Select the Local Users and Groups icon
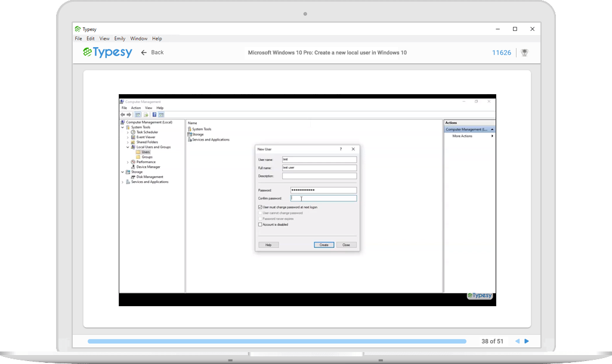Image resolution: width=612 pixels, height=364 pixels. pyautogui.click(x=133, y=147)
